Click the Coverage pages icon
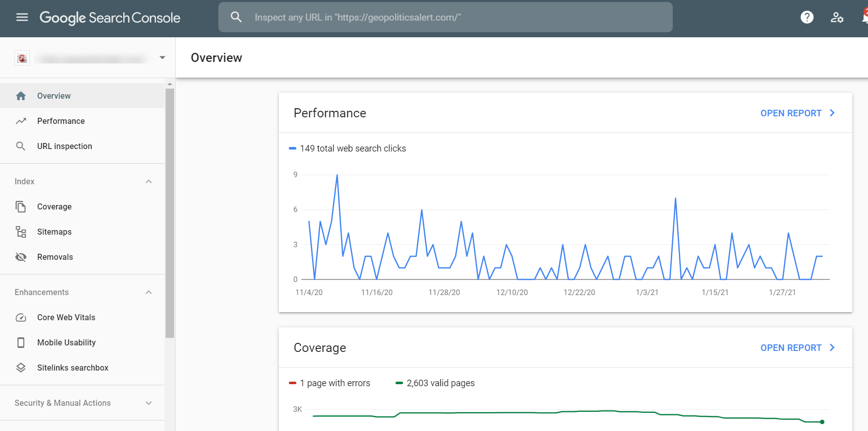The image size is (868, 431). tap(21, 206)
